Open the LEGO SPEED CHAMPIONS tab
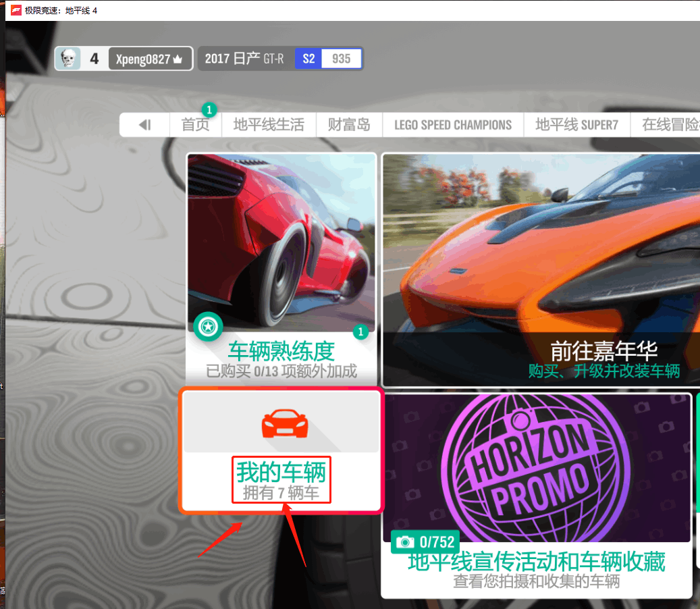The image size is (700, 609). 453,124
